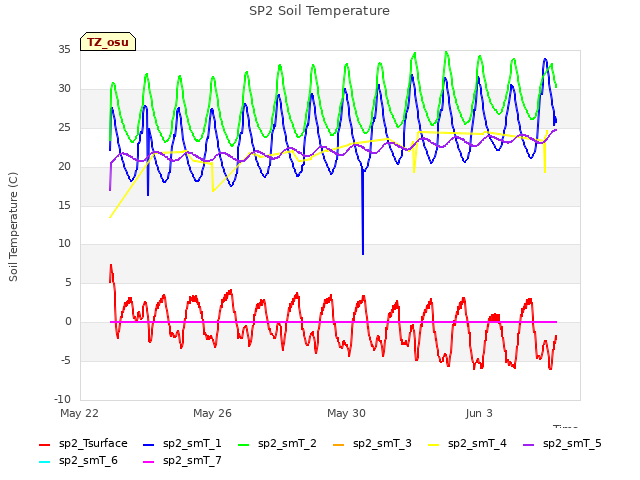
Task: Click the yellow sp2_smT_4 legend swatch
Action: pyautogui.click(x=434, y=445)
